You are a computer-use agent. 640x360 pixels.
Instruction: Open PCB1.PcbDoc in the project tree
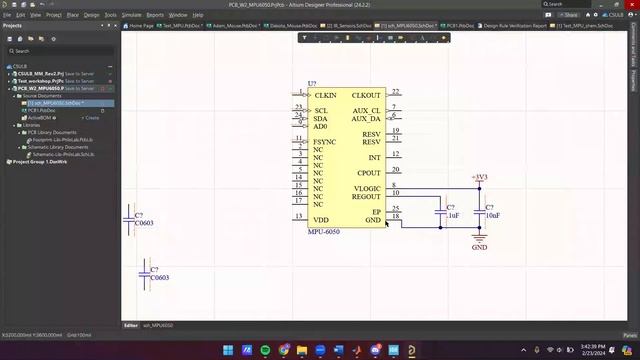41,111
